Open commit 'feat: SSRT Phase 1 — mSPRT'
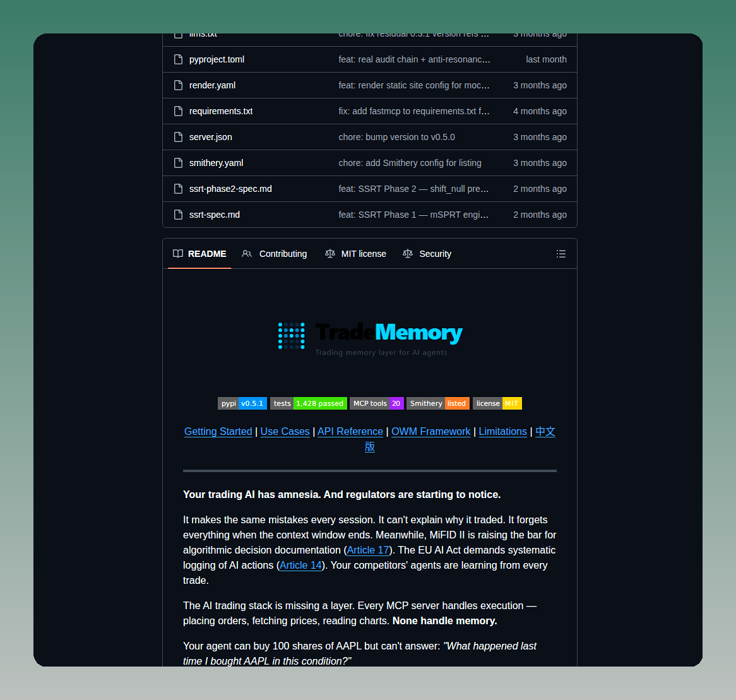 [413, 215]
